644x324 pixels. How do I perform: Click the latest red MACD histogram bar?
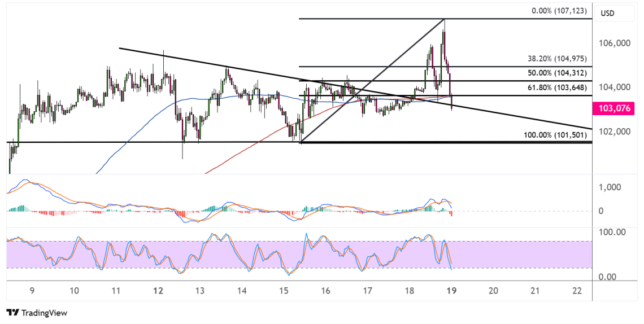(451, 214)
